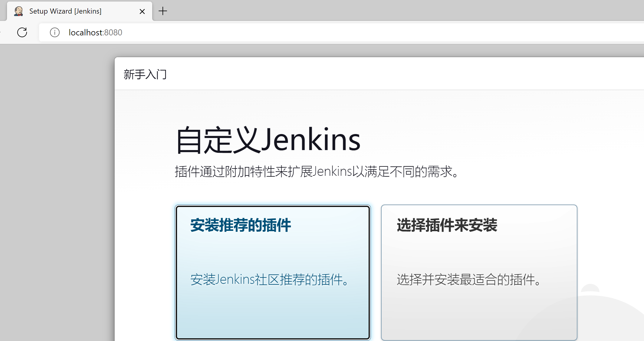Open the site information icon
Image resolution: width=644 pixels, height=341 pixels.
tap(55, 32)
